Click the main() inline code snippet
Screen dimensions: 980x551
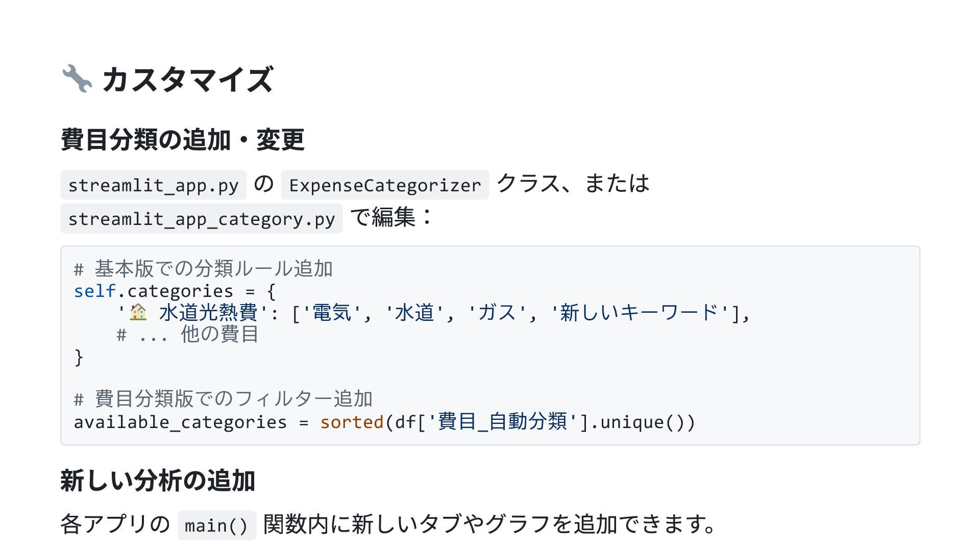pos(216,525)
